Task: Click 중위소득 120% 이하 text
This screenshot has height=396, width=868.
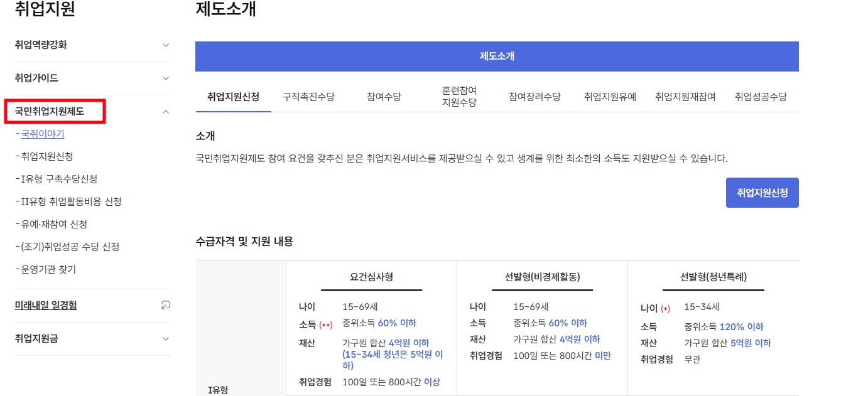Action: 724,327
